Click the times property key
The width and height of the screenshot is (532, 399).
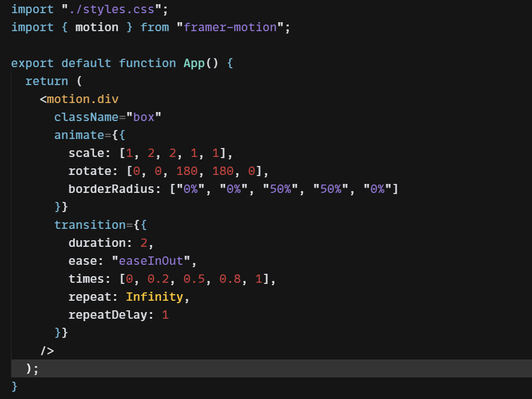tap(86, 279)
